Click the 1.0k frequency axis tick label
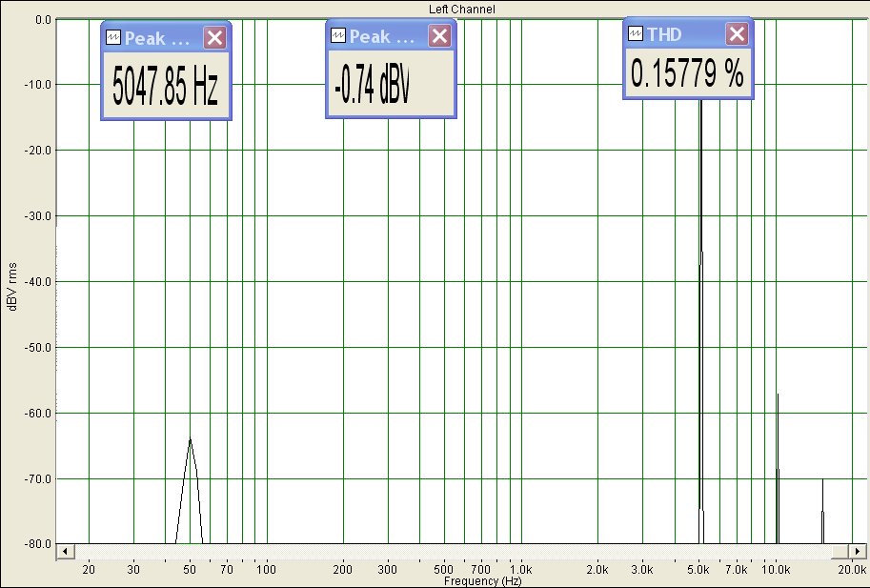 click(520, 569)
